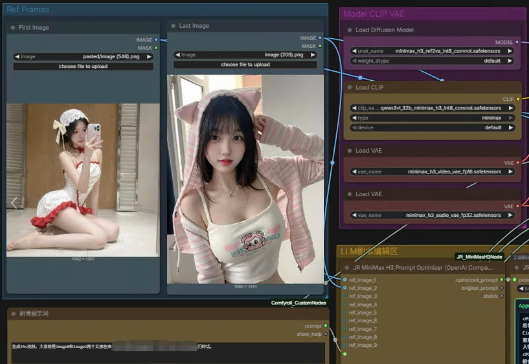529x364 pixels.
Task: Click the Last Image node title
Action: coord(194,26)
